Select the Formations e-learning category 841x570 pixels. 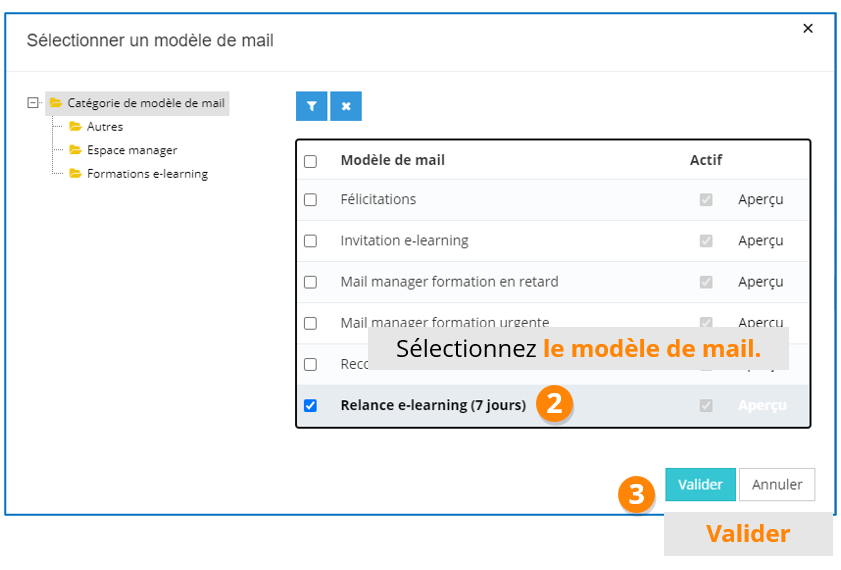(147, 174)
